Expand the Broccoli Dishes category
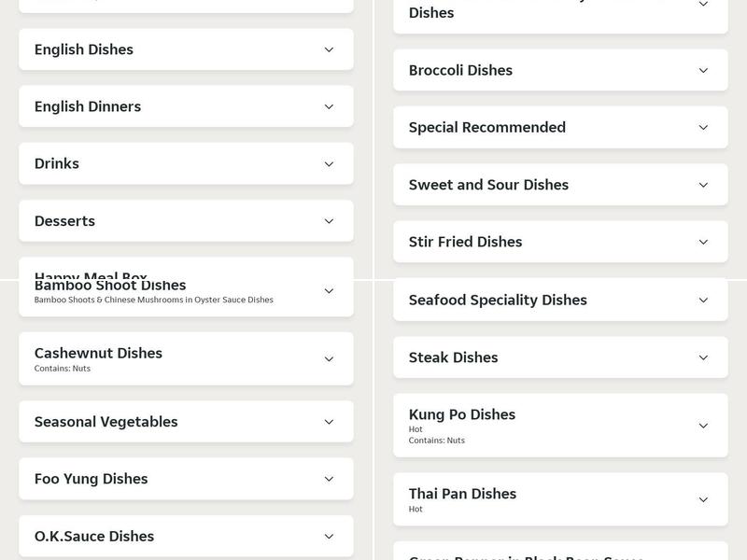 point(560,70)
